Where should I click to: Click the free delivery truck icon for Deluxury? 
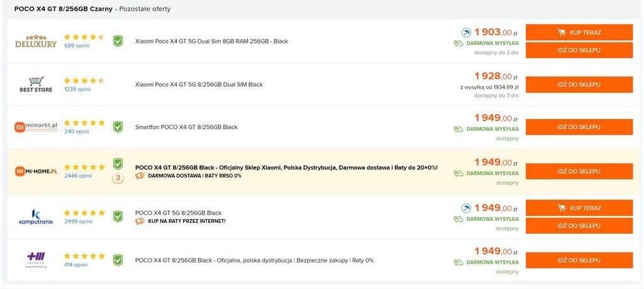458,43
